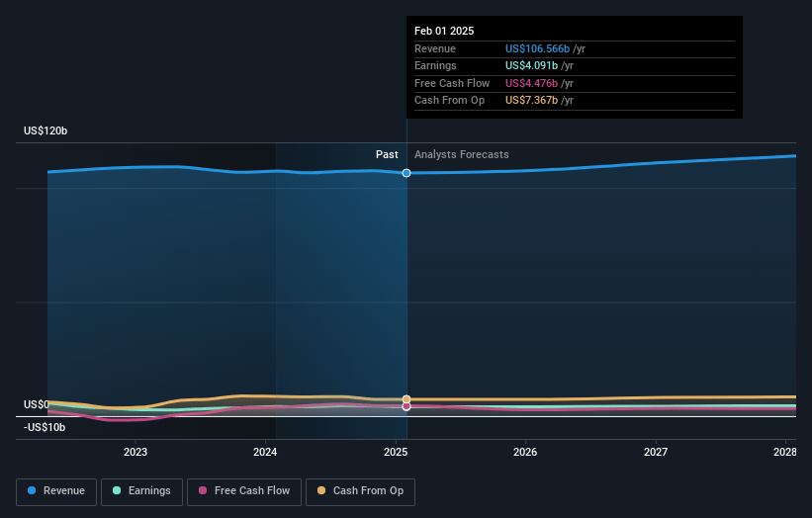Image resolution: width=812 pixels, height=518 pixels.
Task: Click the Earnings row label in tooltip
Action: click(435, 65)
